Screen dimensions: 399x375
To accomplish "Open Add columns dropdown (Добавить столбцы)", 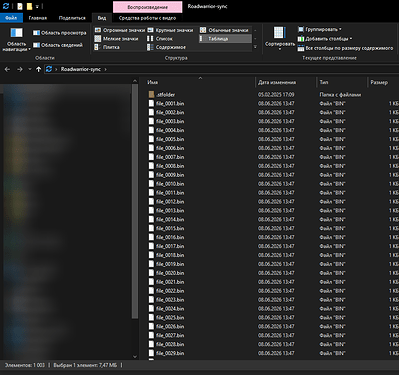I will (x=325, y=39).
